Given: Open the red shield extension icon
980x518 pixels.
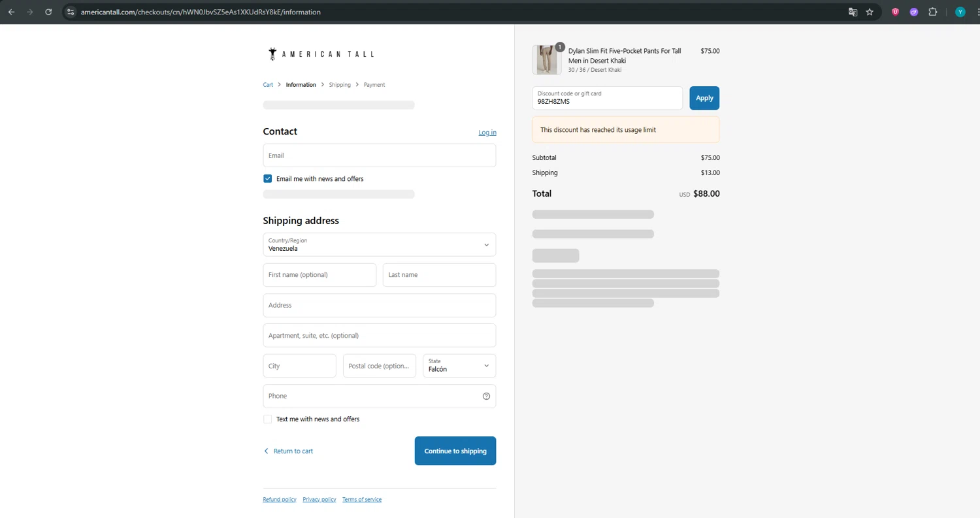Looking at the screenshot, I should (895, 12).
